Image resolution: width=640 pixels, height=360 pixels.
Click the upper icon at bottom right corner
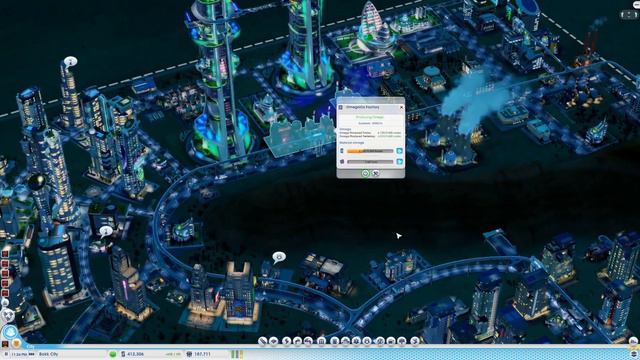633,341
